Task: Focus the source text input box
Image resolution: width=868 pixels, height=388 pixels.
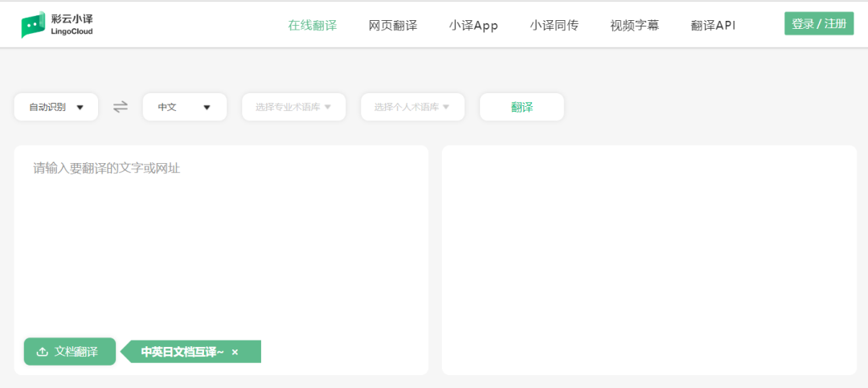Action: coord(221,241)
